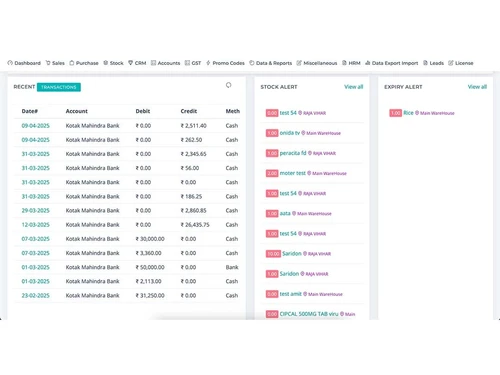The width and height of the screenshot is (500, 375).
Task: Open the transaction crediting ₹ 186.25
Action: coord(35,197)
